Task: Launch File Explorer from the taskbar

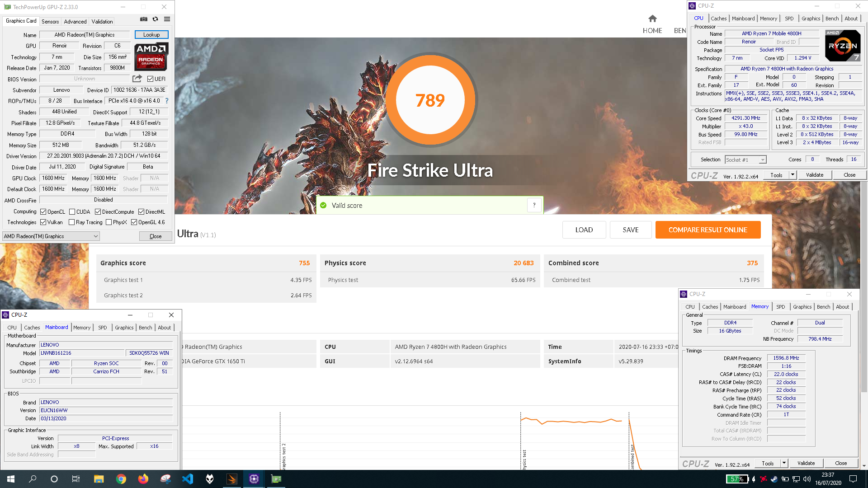Action: click(x=99, y=479)
